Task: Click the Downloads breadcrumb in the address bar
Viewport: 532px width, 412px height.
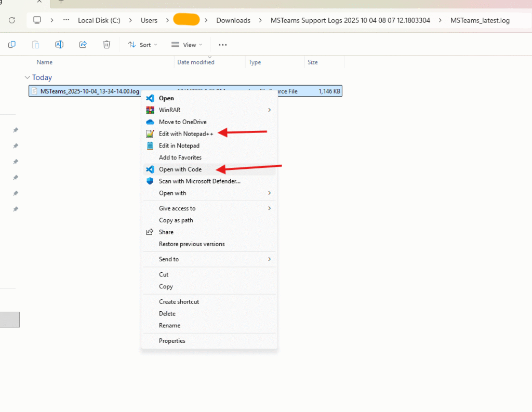Action: click(x=233, y=20)
